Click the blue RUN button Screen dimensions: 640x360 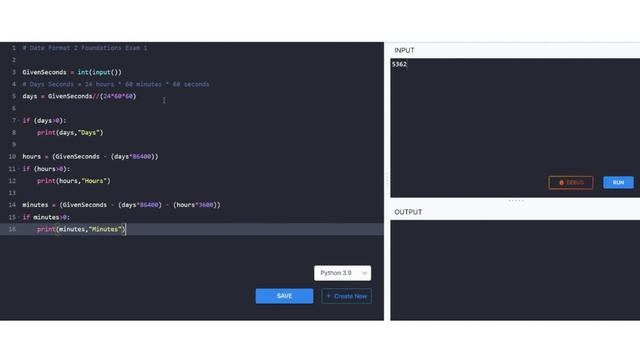click(x=618, y=182)
